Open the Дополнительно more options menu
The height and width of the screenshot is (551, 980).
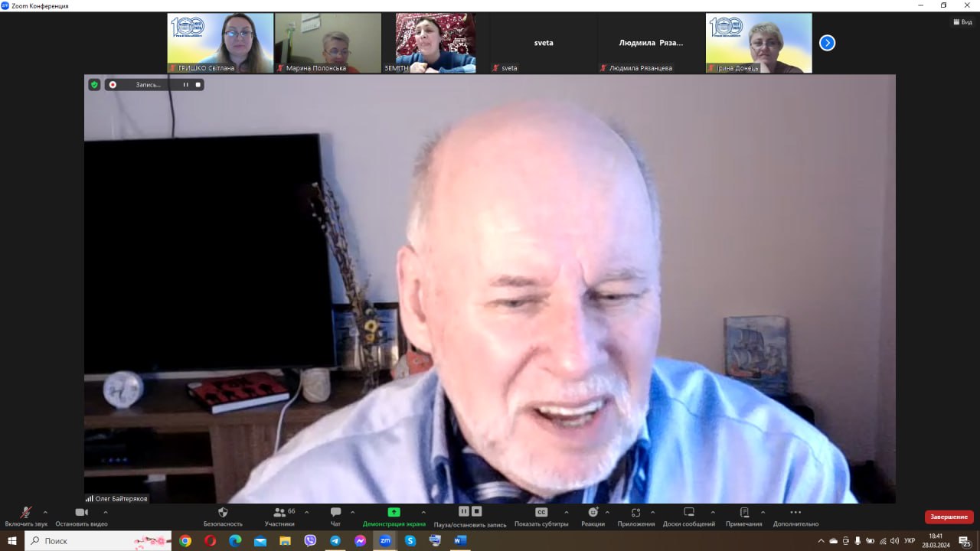click(795, 513)
